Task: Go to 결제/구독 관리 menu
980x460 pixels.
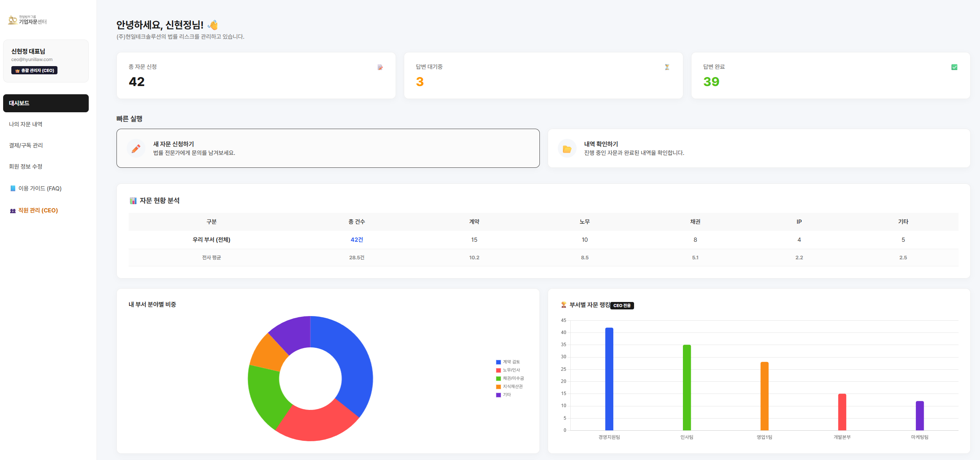Action: [26, 146]
